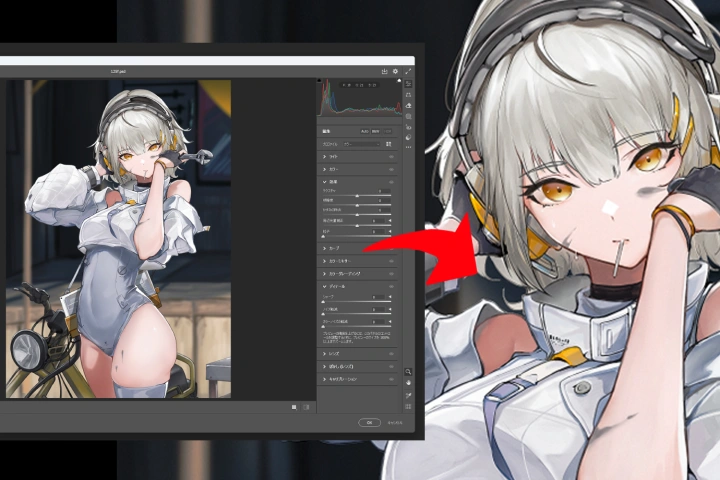Expand vignette (周辺光量補正) extra options triangle

pos(390,220)
